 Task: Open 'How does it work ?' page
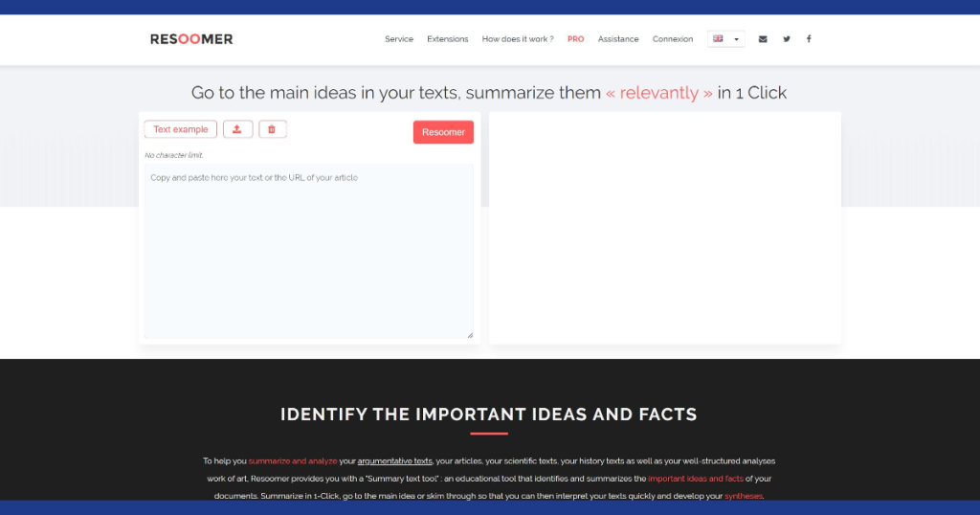tap(518, 38)
